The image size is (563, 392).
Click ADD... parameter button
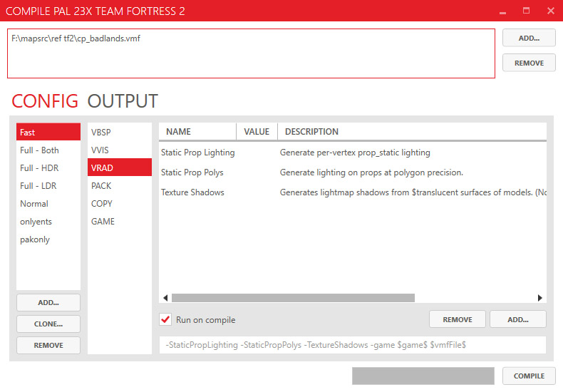(518, 319)
